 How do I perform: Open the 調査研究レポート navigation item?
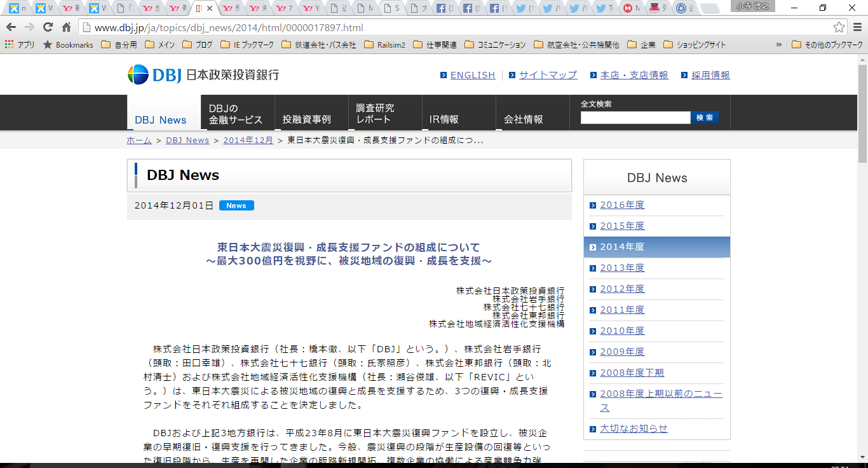385,113
